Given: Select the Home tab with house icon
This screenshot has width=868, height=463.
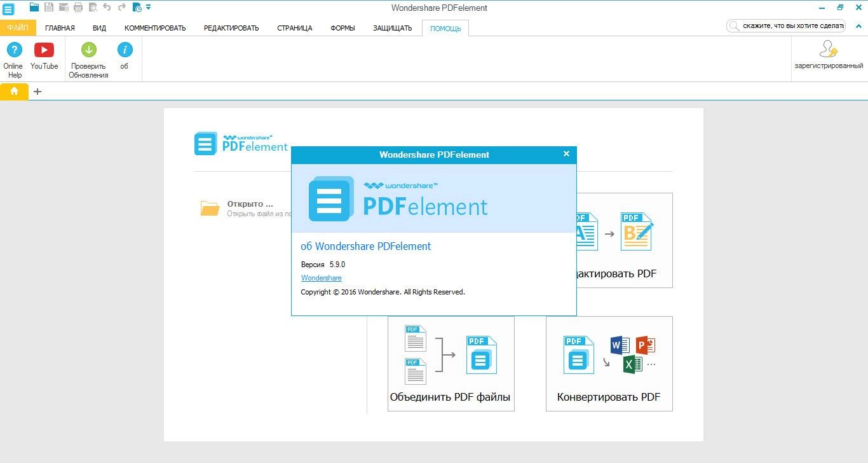Looking at the screenshot, I should 14,92.
